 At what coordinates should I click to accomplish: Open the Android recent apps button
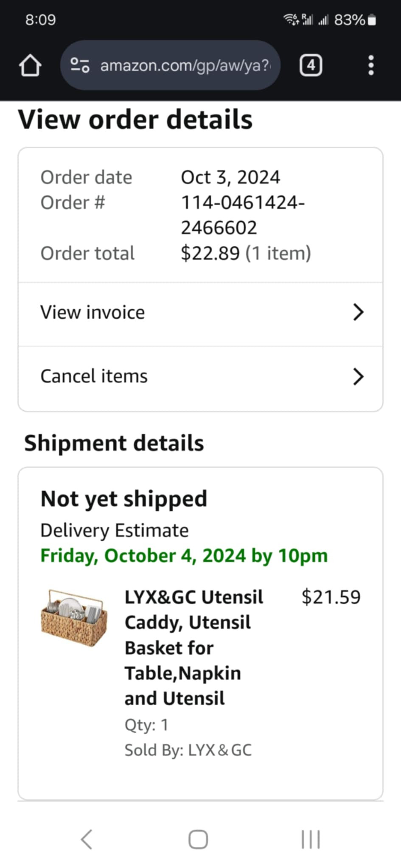(x=311, y=839)
